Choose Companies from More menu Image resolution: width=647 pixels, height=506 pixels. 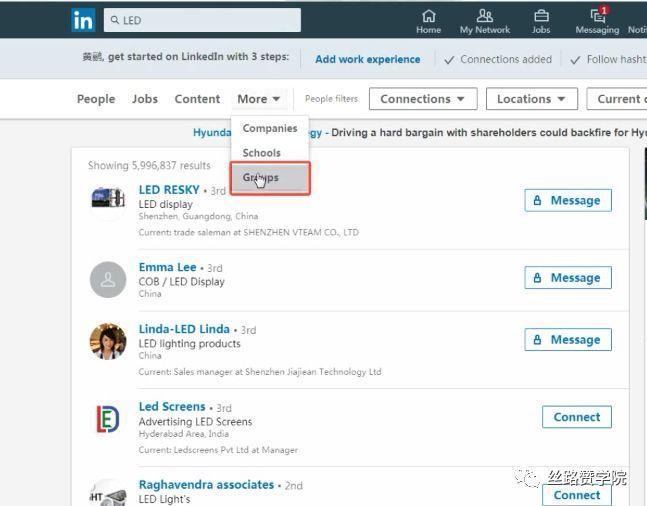pos(270,128)
